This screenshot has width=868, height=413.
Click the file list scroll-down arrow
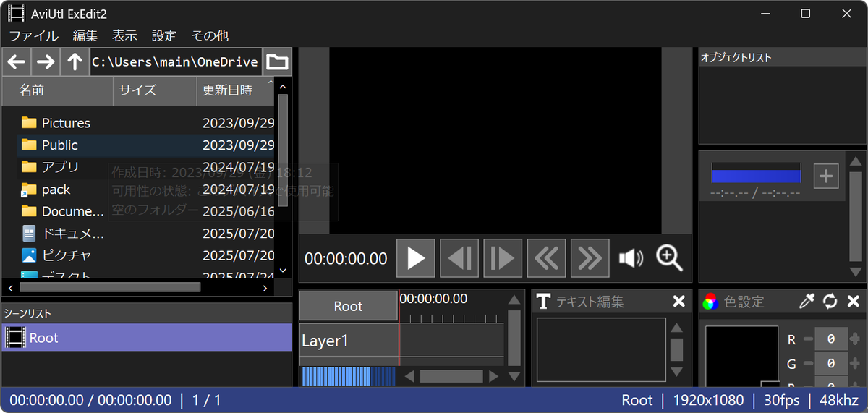(283, 271)
